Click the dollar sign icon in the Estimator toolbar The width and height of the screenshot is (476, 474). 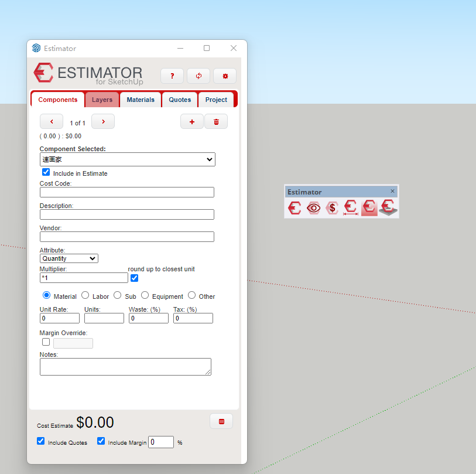332,207
